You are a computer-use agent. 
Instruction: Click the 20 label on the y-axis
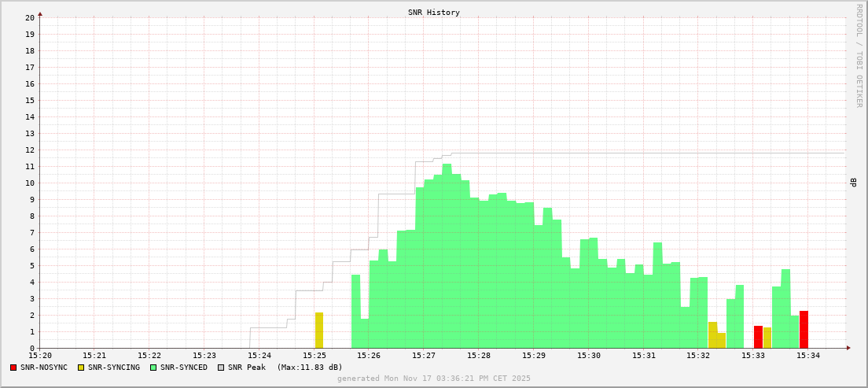coord(29,17)
